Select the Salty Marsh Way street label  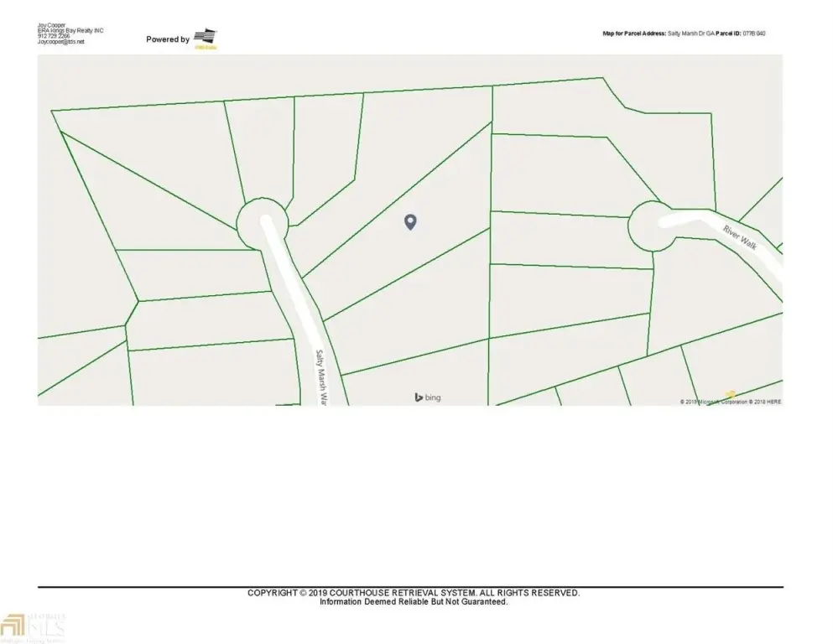(x=320, y=377)
